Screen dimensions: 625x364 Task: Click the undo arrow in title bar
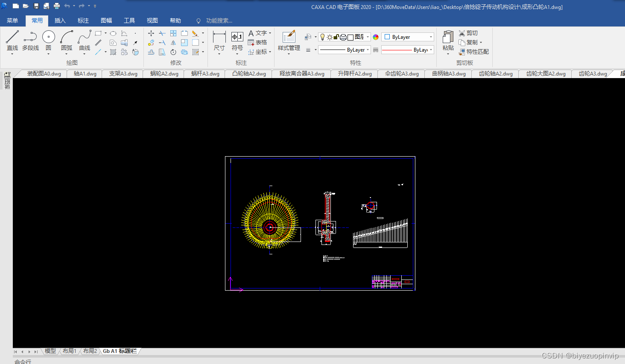coord(67,6)
